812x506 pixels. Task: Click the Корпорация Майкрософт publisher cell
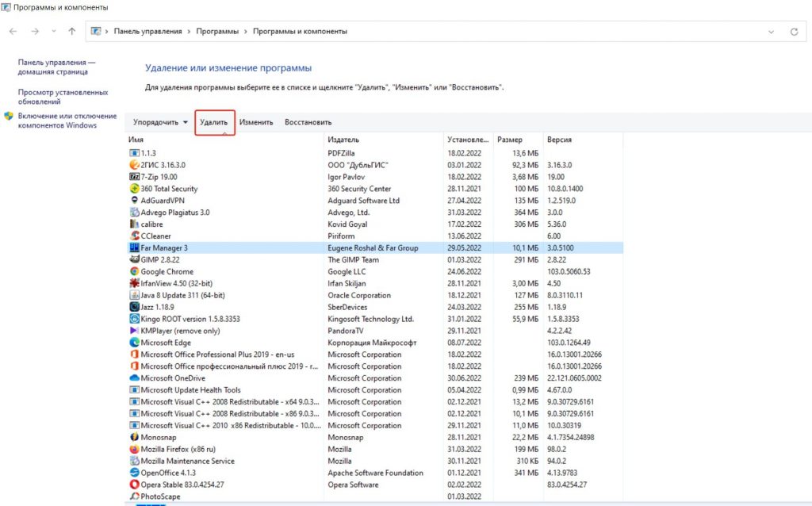click(x=372, y=343)
